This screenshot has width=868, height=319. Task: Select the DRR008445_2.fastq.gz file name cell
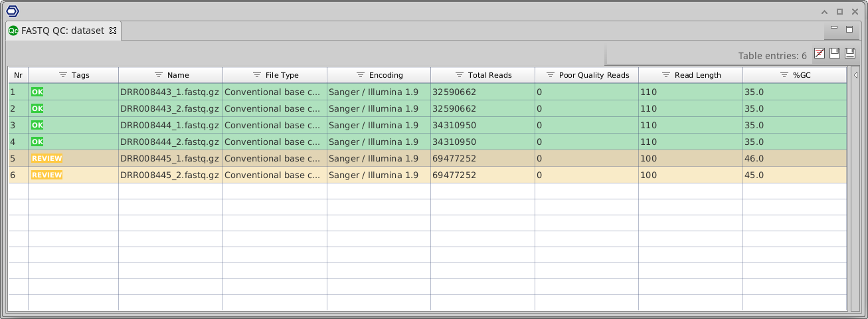click(x=169, y=175)
